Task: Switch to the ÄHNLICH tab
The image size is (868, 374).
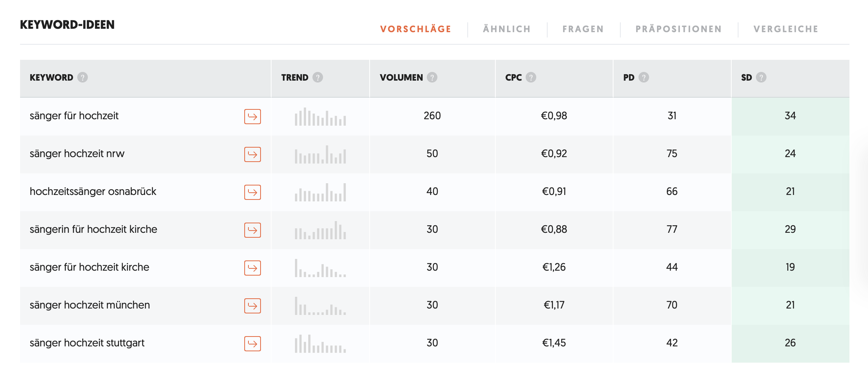Action: [x=507, y=29]
